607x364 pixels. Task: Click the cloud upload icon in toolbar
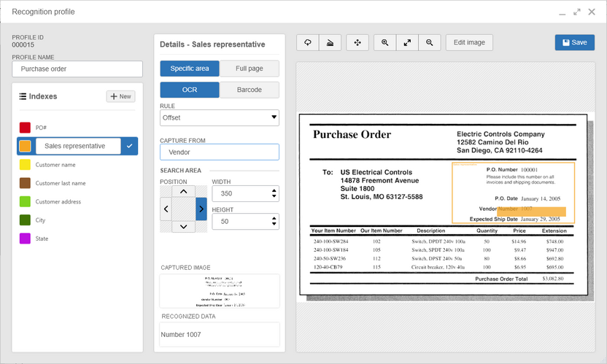tap(308, 42)
